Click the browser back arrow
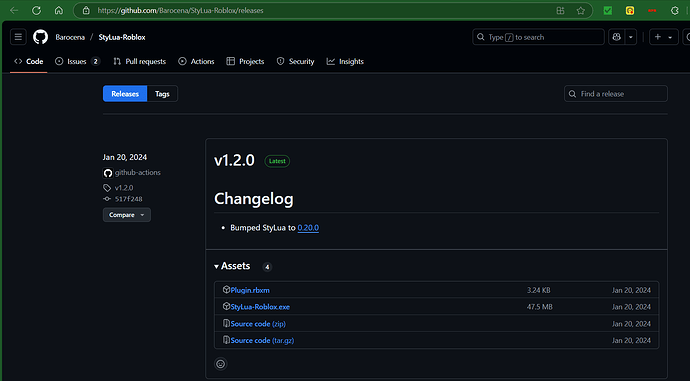Screen dimensions: 690x381 [14, 11]
